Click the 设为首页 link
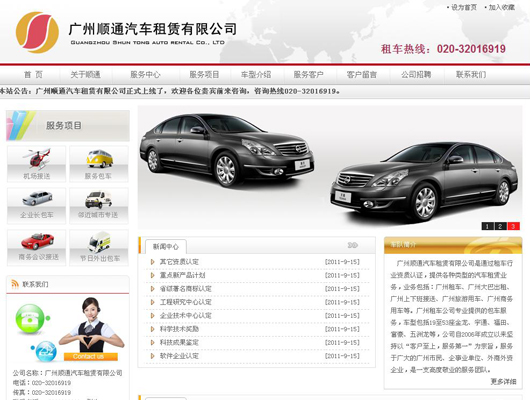The image size is (530, 400). tap(464, 7)
